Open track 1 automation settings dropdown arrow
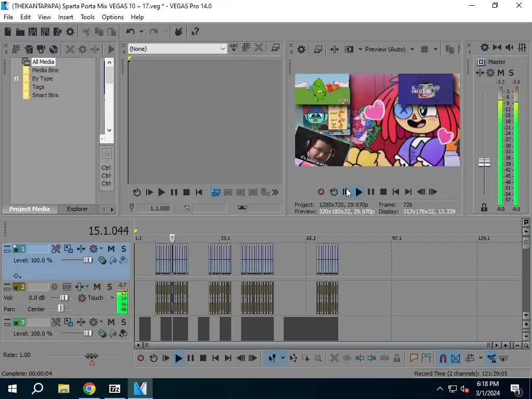The height and width of the screenshot is (399, 532). pyautogui.click(x=101, y=249)
